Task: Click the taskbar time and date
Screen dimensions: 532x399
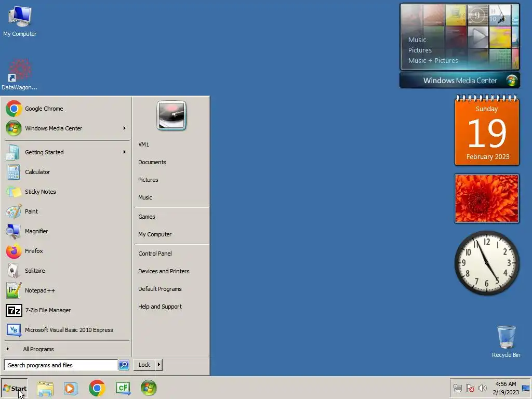Action: 506,388
